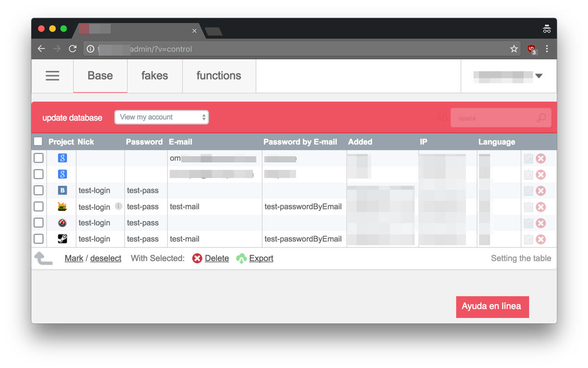The image size is (588, 368).
Task: Expand the user account dropdown arrow
Action: 539,76
